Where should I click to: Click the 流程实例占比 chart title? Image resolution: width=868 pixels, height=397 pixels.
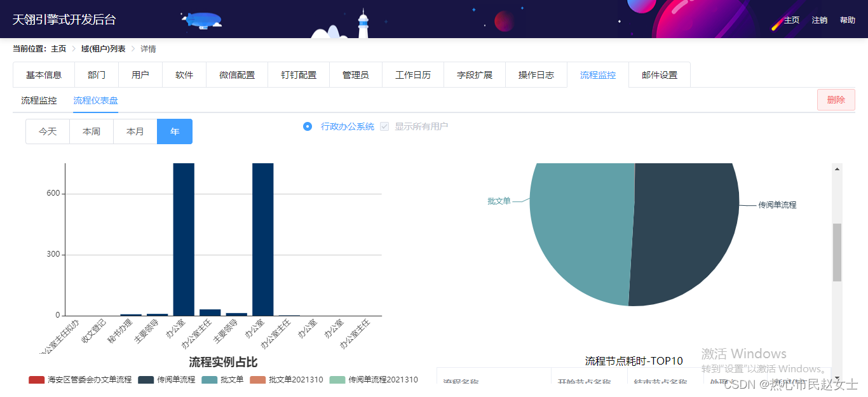[x=223, y=362]
